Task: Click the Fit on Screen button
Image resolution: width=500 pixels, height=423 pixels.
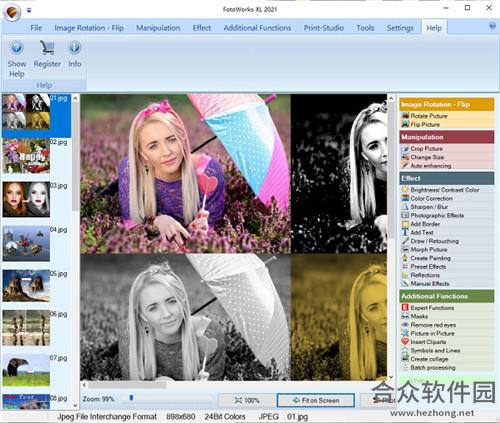Action: click(x=315, y=400)
